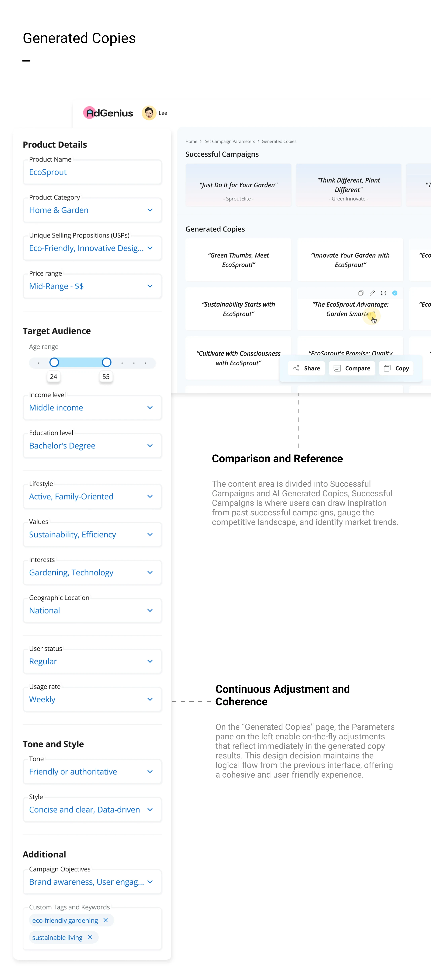The image size is (431, 980).
Task: Remove the eco-friendly gardening tag
Action: coord(106,920)
